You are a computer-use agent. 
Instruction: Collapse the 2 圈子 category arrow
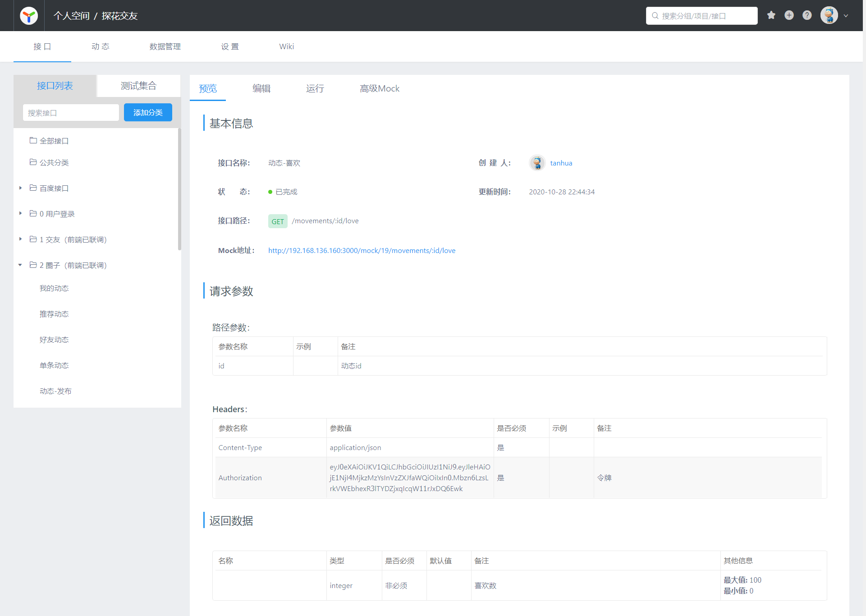point(20,265)
